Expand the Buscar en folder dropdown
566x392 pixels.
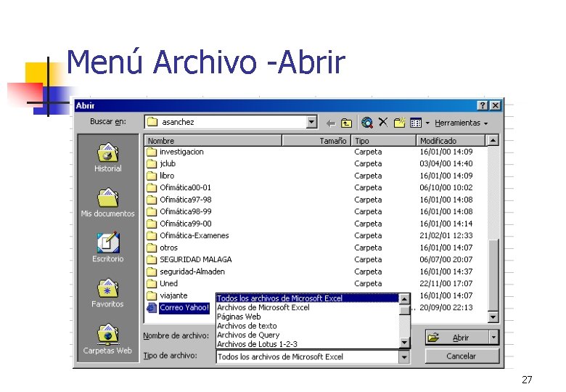point(311,122)
